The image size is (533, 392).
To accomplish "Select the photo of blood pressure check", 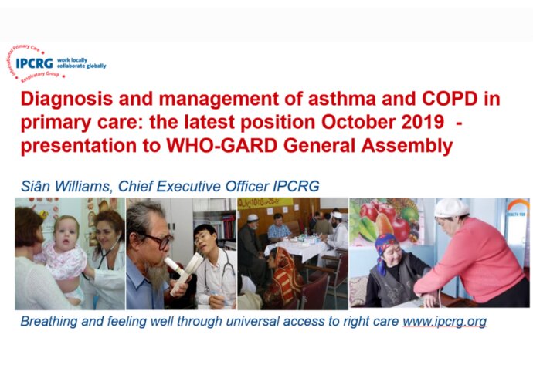I will 440,253.
